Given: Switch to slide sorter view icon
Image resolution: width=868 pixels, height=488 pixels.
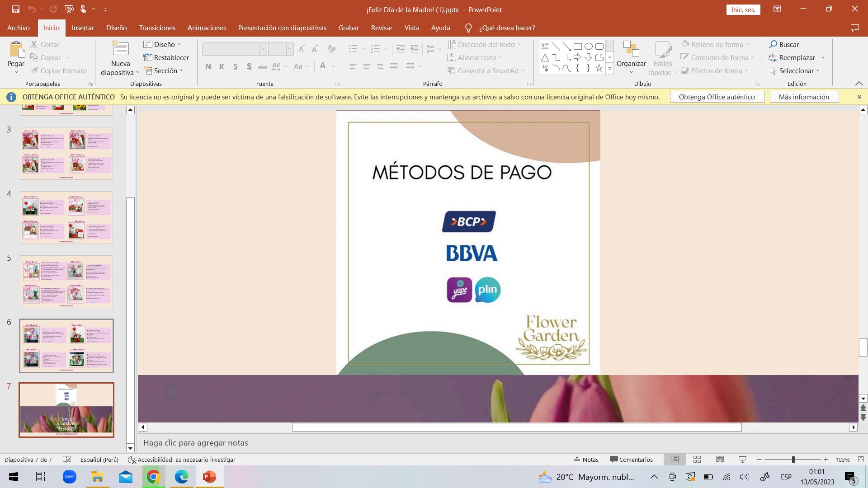Looking at the screenshot, I should (x=697, y=460).
